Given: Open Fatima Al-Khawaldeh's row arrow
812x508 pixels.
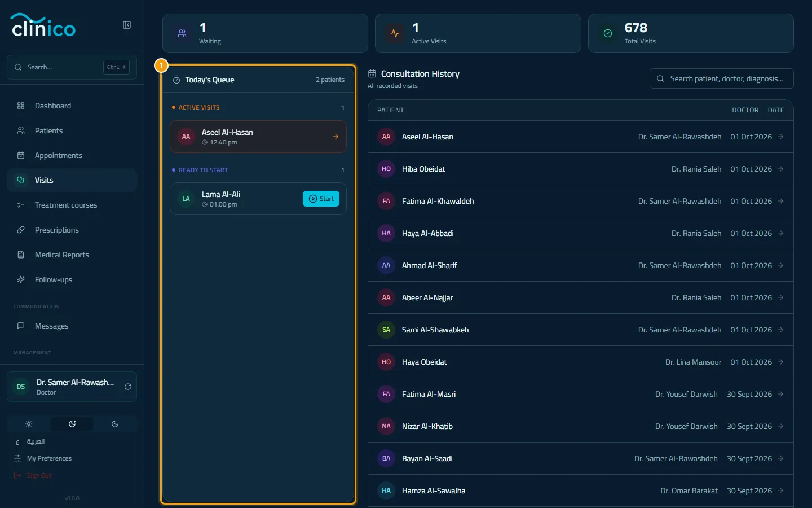Looking at the screenshot, I should (x=780, y=201).
